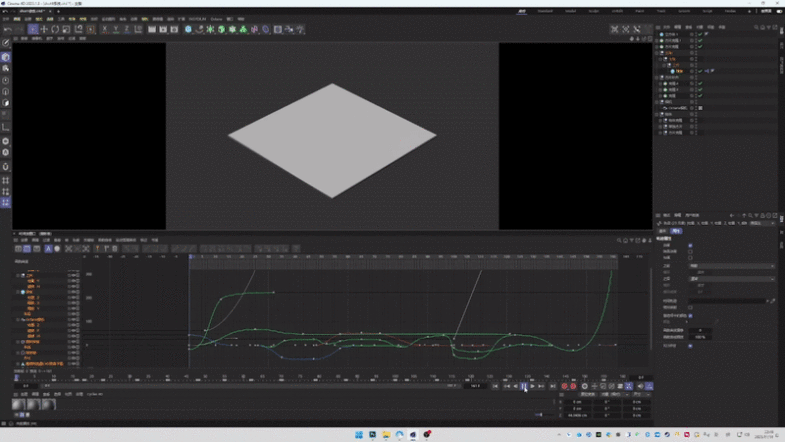785x442 pixels.
Task: Toggle the first checkbox in attributes panel
Action: 690,245
